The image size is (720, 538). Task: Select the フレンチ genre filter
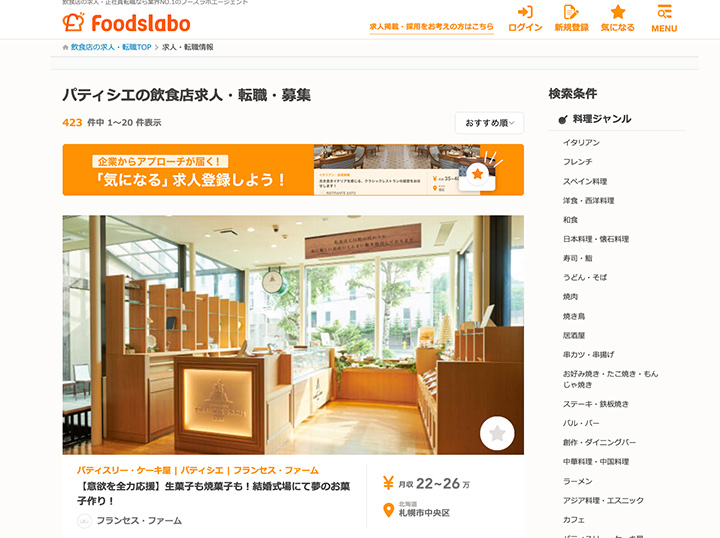point(578,162)
